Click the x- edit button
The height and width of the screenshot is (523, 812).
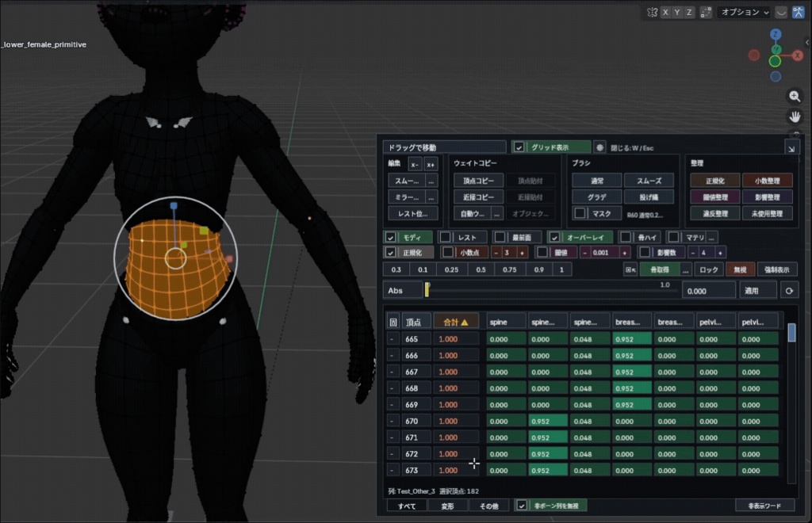414,165
